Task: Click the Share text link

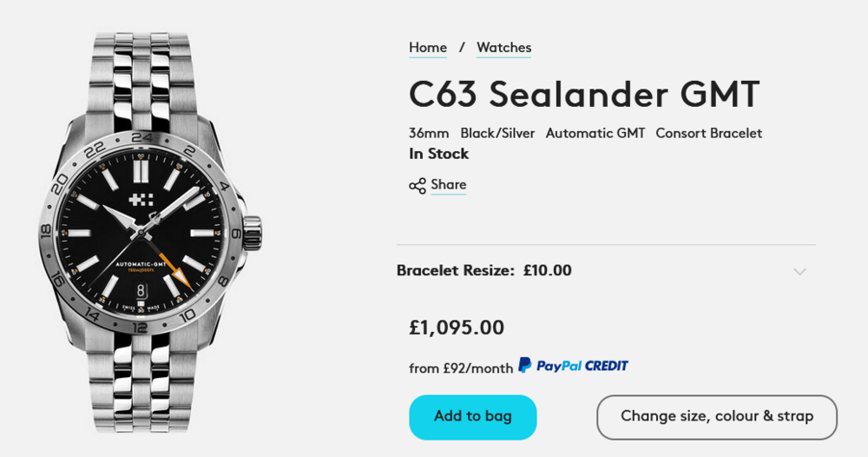Action: [448, 184]
